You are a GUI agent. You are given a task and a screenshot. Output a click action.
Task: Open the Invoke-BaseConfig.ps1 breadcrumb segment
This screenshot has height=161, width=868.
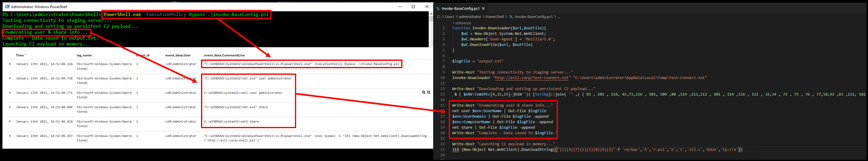533,17
